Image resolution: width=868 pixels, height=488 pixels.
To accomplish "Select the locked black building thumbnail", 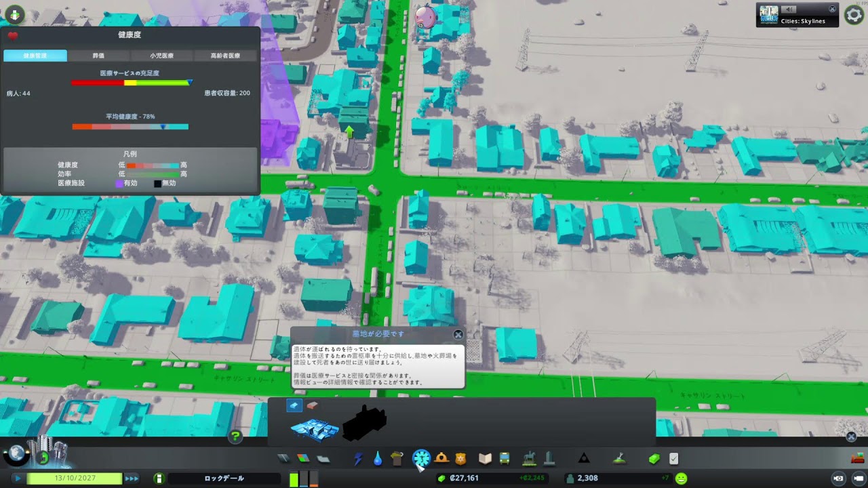I will 364,424.
